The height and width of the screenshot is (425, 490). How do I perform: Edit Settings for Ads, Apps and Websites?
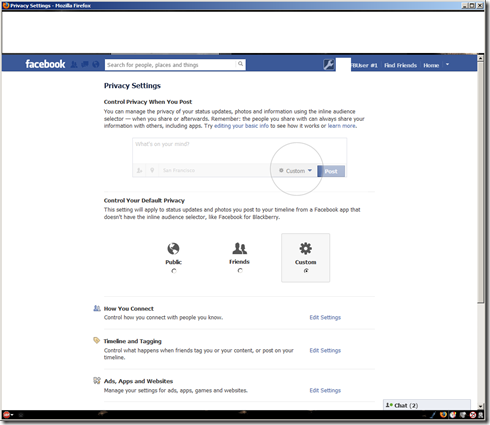pos(325,390)
